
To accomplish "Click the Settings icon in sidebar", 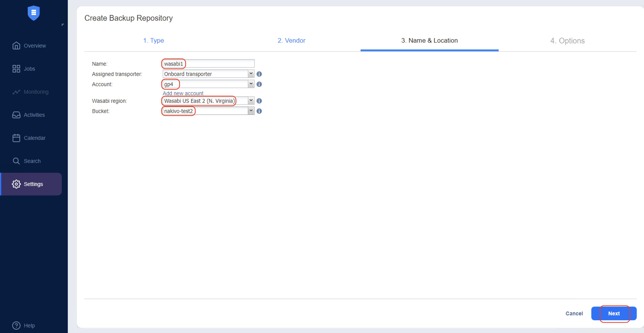I will (16, 184).
